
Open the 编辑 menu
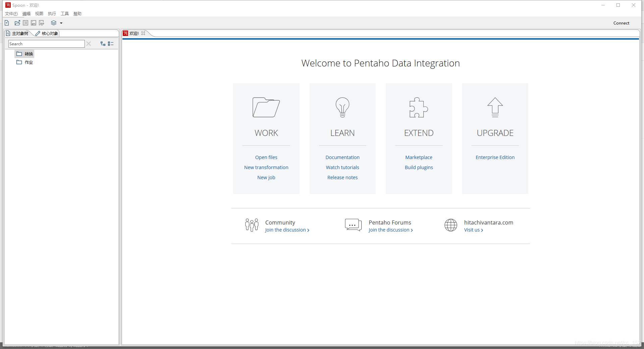(26, 14)
